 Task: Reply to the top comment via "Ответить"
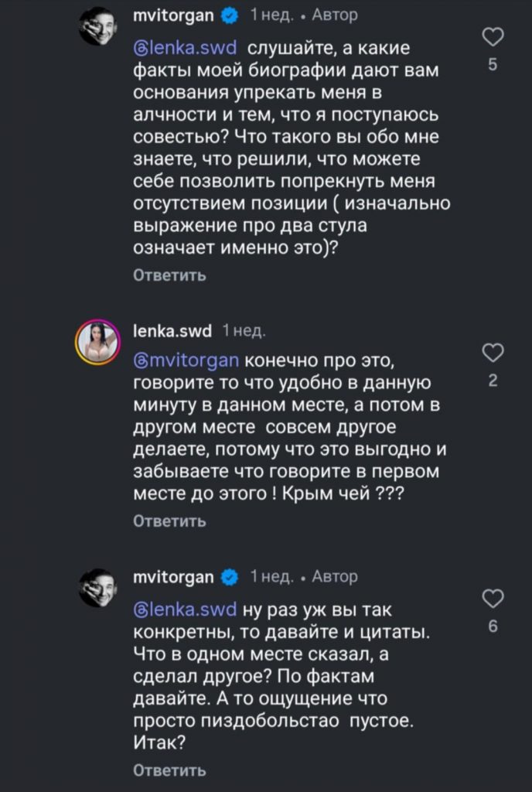point(169,275)
